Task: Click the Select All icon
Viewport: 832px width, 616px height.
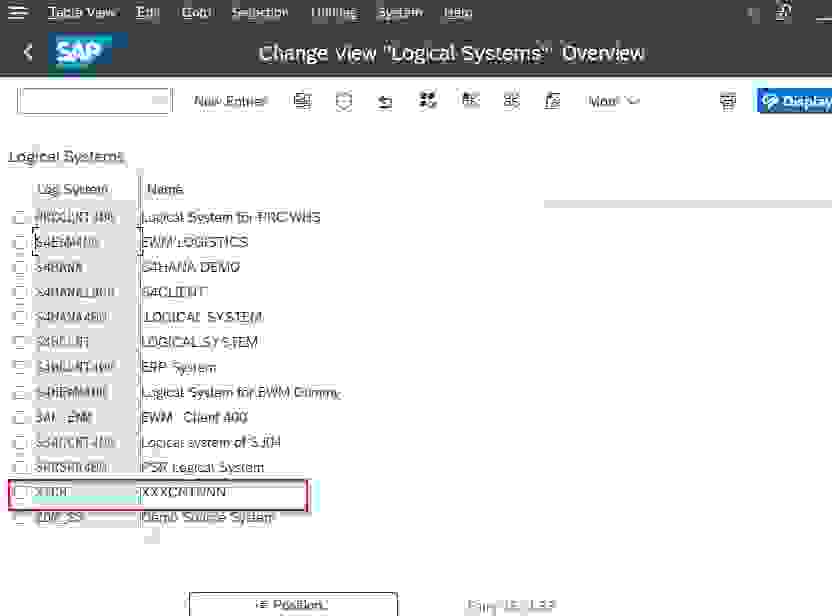Action: pyautogui.click(x=427, y=101)
